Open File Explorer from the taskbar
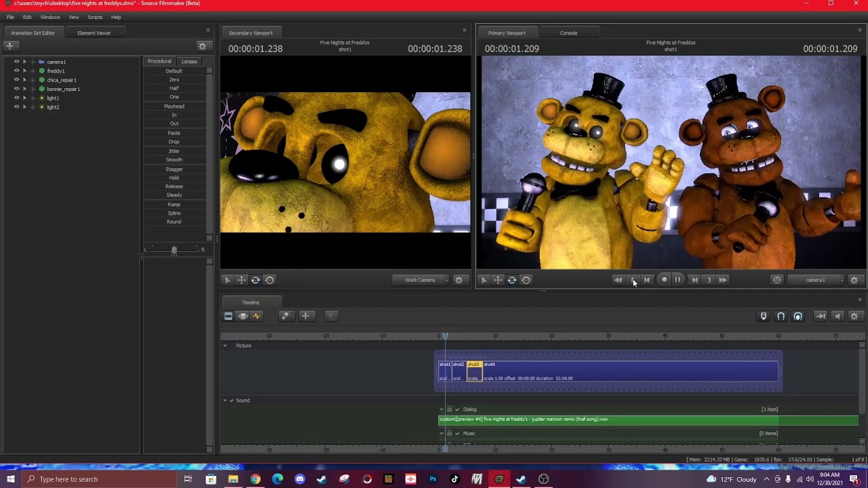This screenshot has width=868, height=488. click(x=233, y=479)
